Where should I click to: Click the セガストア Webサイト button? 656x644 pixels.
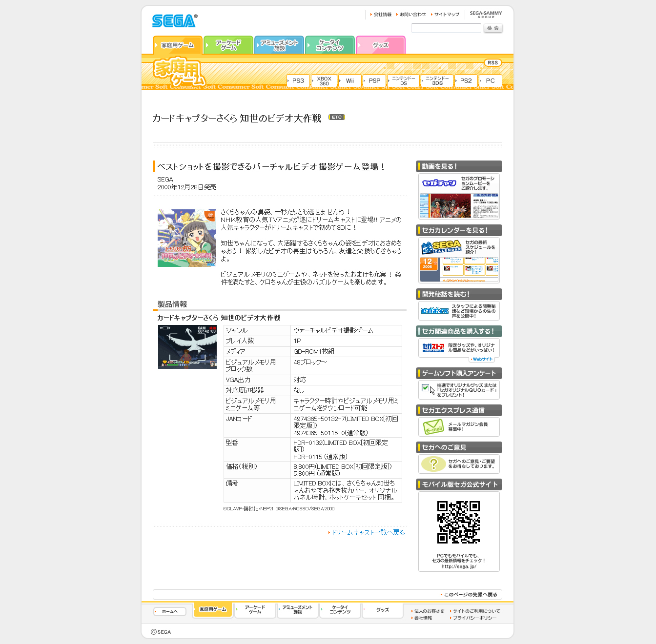pyautogui.click(x=482, y=359)
